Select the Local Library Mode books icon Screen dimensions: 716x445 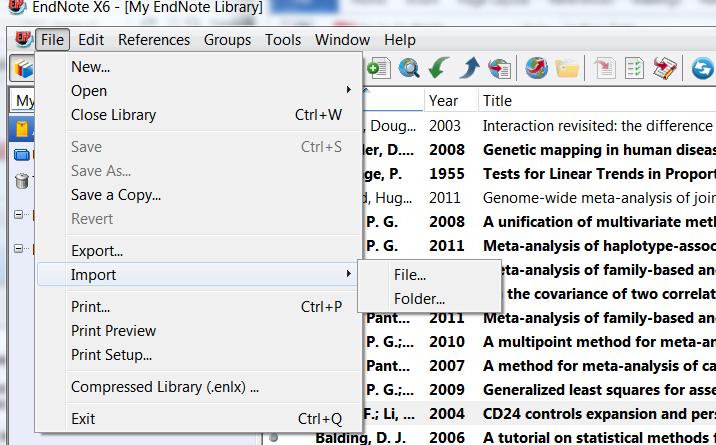pyautogui.click(x=22, y=69)
